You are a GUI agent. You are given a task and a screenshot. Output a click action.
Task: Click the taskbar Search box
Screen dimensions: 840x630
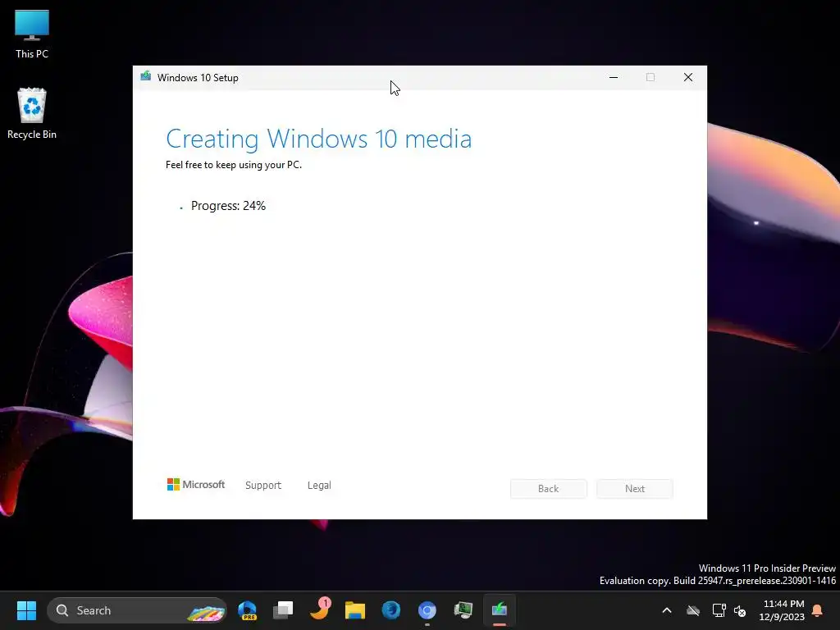click(137, 610)
